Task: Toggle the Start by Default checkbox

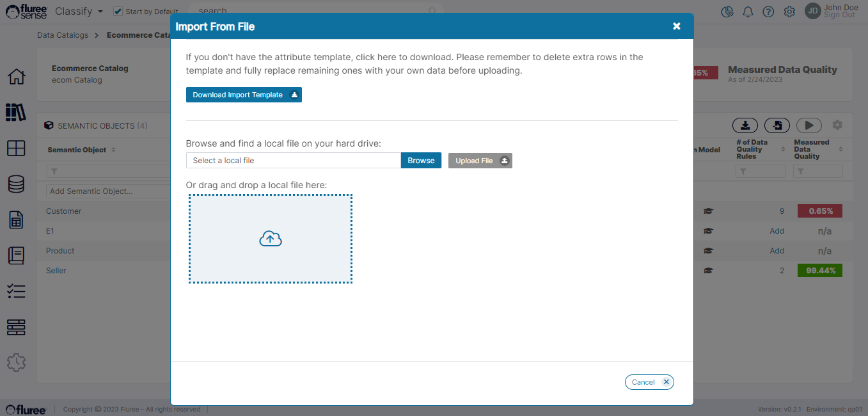Action: 118,12
